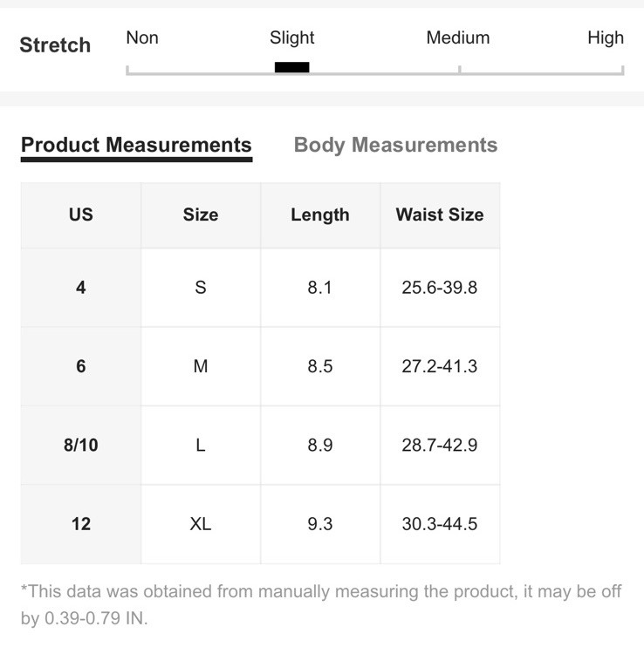This screenshot has height=647, width=644.
Task: Select the Product Measurements tab
Action: tap(136, 146)
